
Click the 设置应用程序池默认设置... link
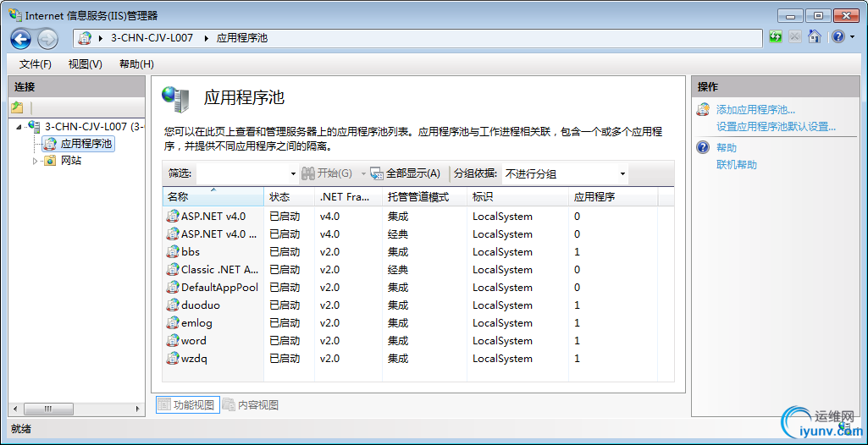pos(776,127)
